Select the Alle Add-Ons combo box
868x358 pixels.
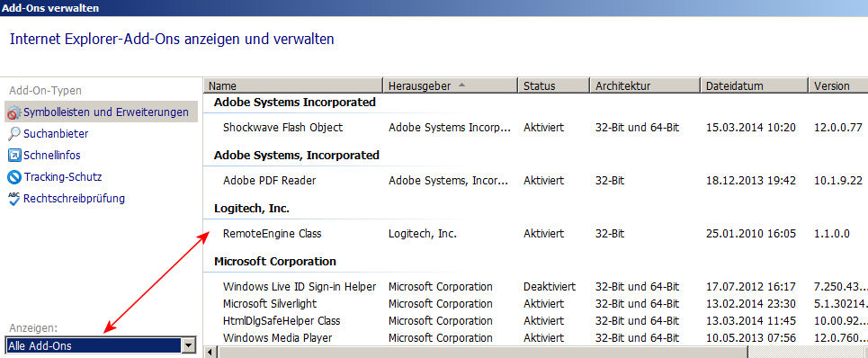point(100,345)
